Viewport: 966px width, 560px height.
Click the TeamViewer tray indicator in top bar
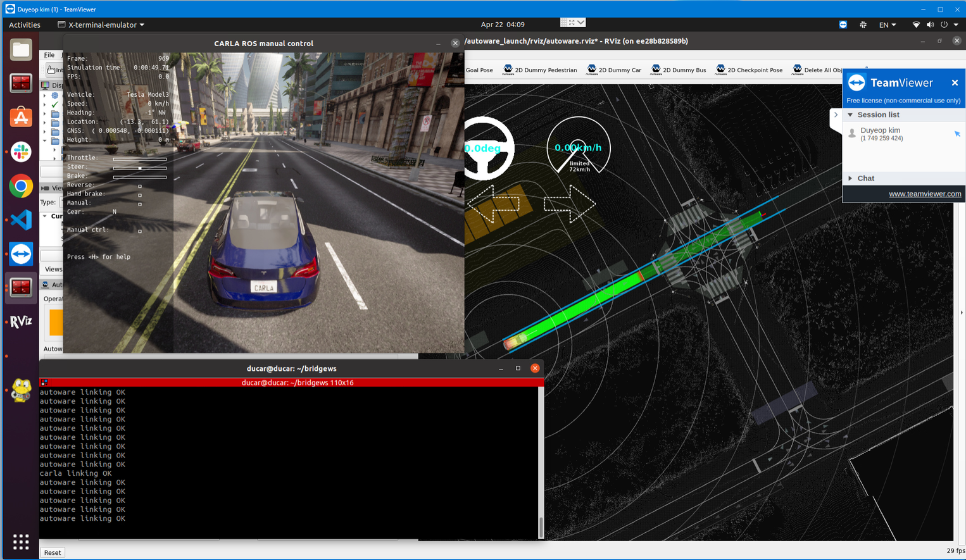[x=843, y=25]
